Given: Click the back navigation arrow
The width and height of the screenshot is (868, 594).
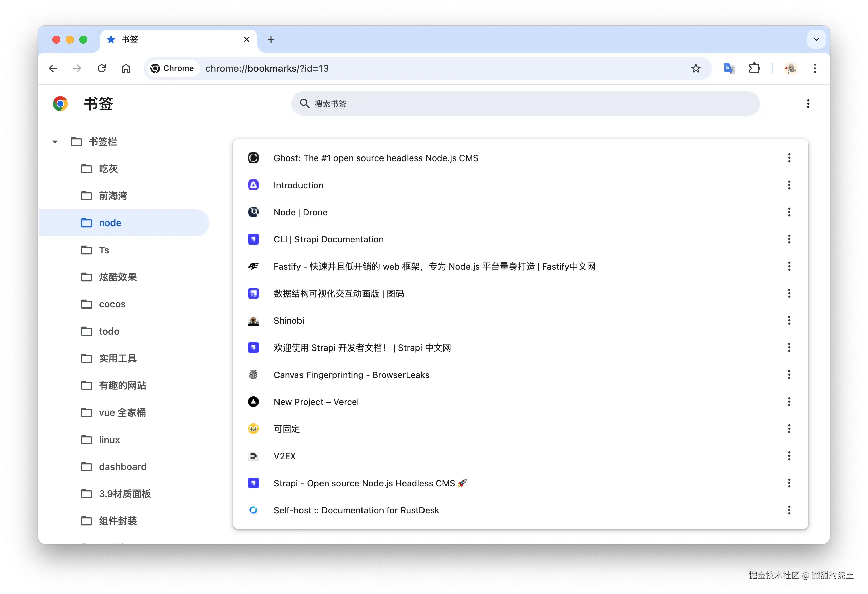Looking at the screenshot, I should [53, 68].
